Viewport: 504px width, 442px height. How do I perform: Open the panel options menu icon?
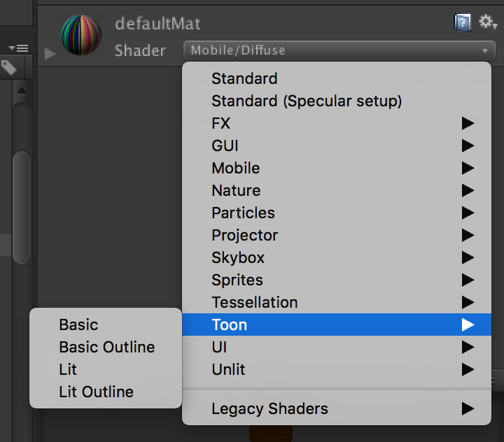pos(19,48)
